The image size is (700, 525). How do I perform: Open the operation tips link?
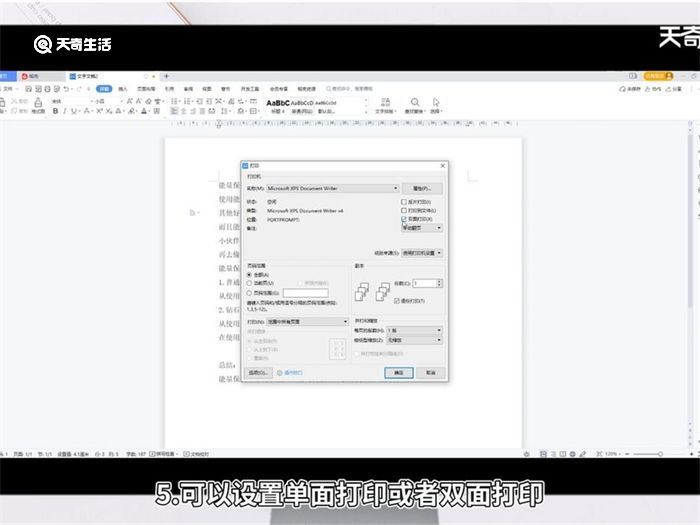click(x=290, y=373)
